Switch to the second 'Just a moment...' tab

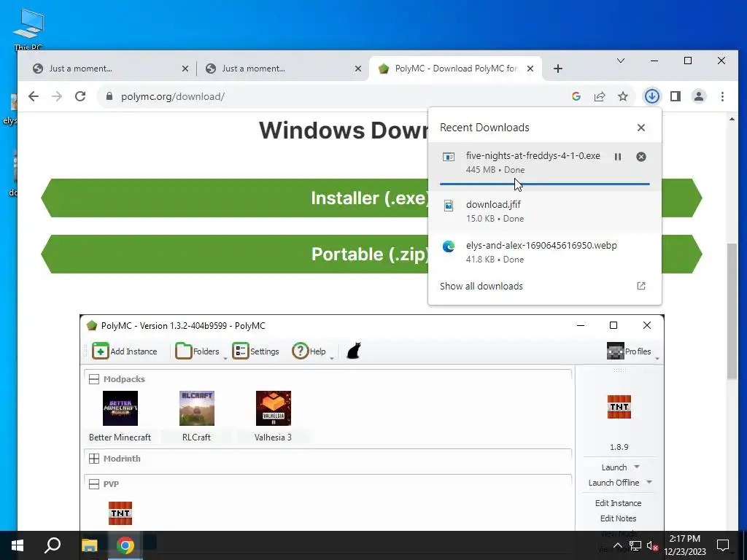coord(283,69)
